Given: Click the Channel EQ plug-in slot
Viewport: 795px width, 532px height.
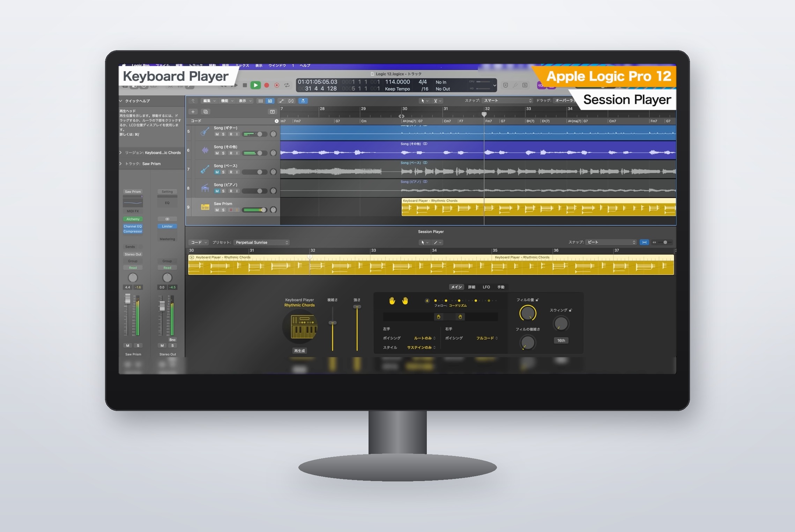Looking at the screenshot, I should [133, 226].
